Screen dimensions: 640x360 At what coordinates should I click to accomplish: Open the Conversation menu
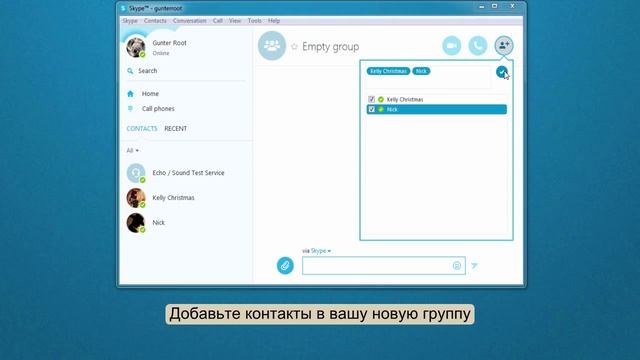[x=189, y=21]
